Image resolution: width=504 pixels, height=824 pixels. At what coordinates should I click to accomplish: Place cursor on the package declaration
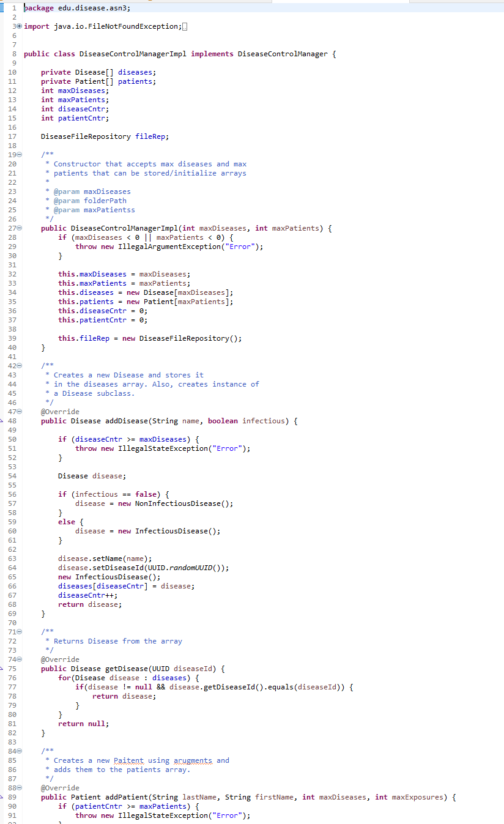coord(73,7)
